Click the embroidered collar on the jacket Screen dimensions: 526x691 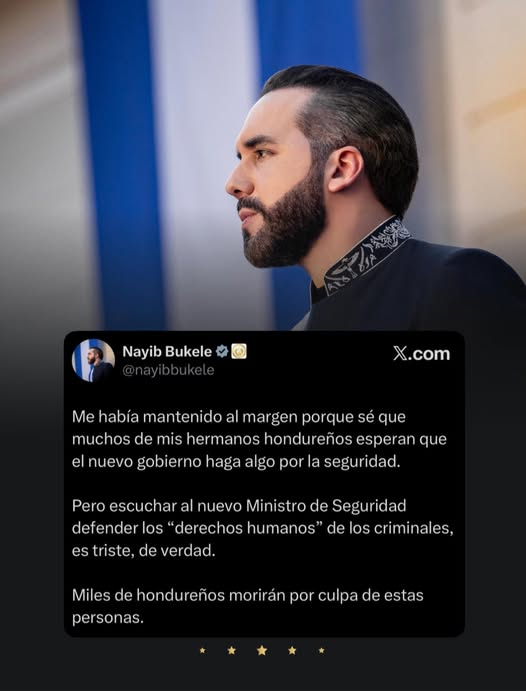click(x=367, y=255)
